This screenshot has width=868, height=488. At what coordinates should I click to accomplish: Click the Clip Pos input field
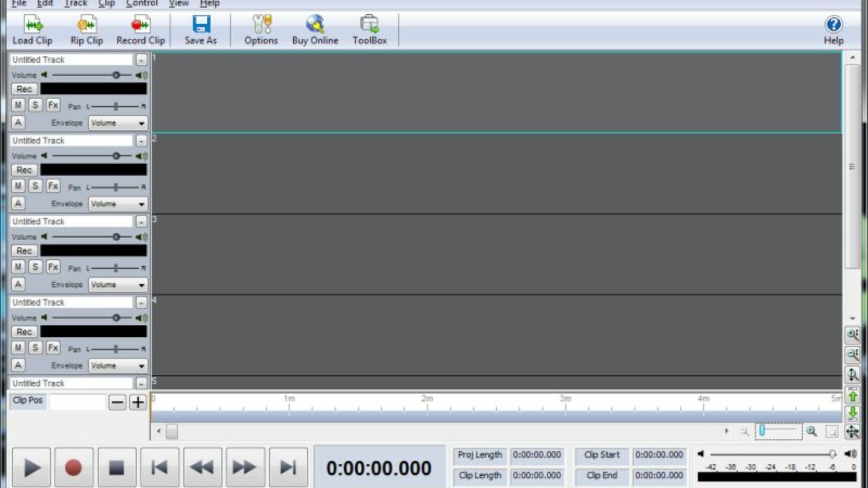77,402
